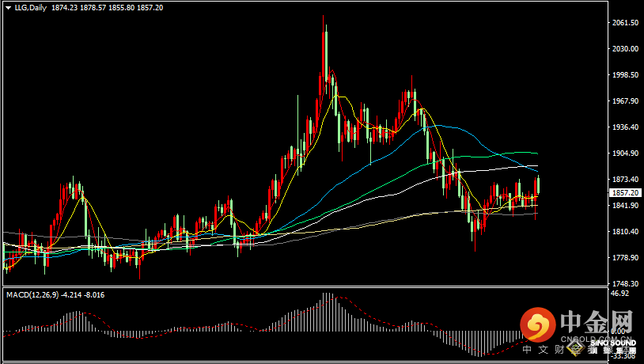Open the CNGOLD.COM.CN watermark link
Image resolution: width=644 pixels, height=364 pixels.
596,339
